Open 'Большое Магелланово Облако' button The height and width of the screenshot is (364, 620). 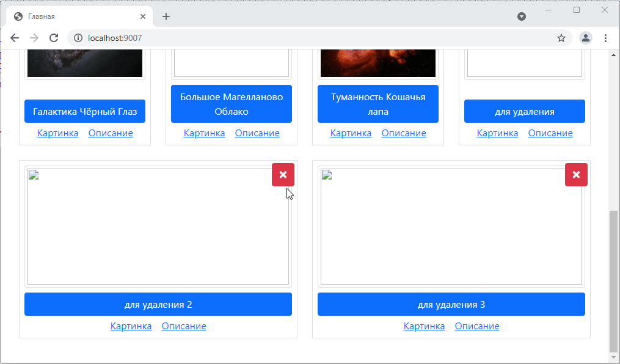[232, 104]
